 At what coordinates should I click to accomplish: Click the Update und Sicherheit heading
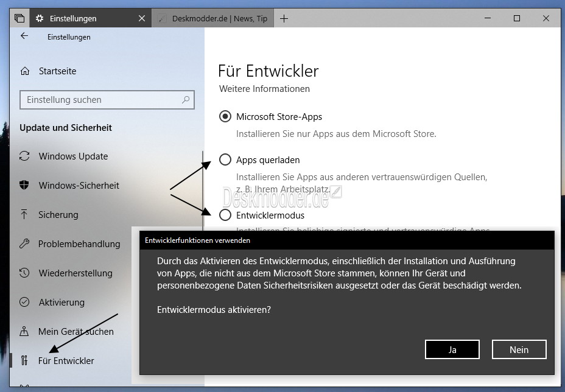click(66, 128)
